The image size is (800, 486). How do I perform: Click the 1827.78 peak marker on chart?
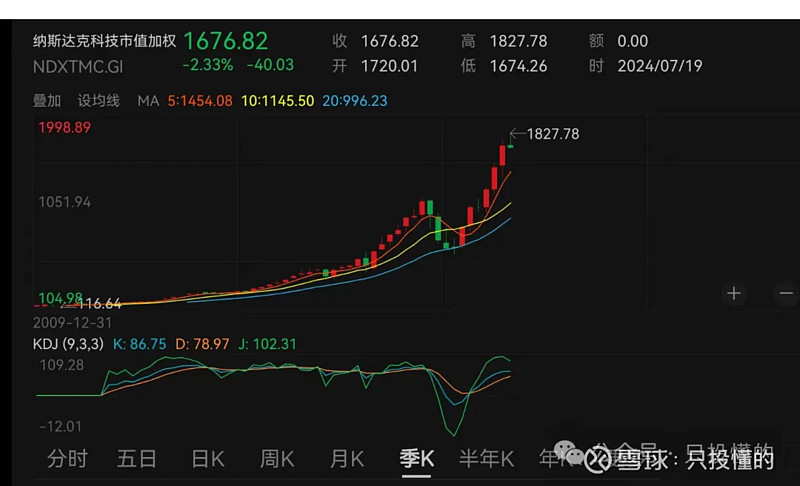tap(553, 134)
